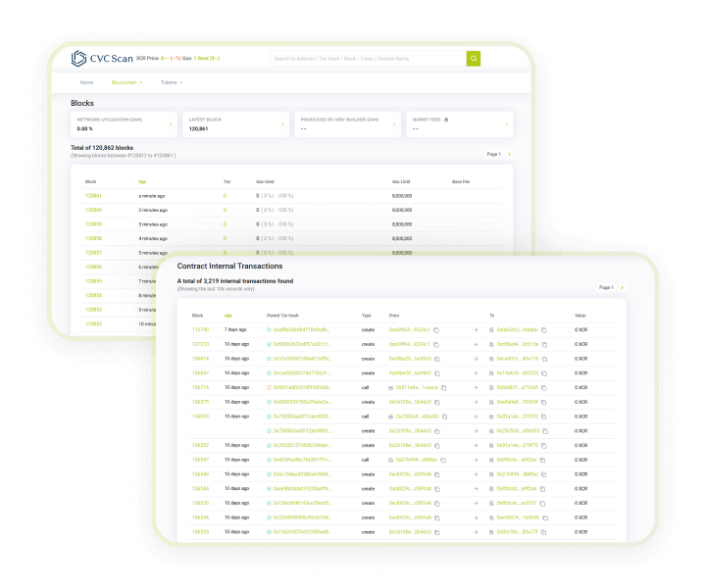Copy the To address in block 107210 row
Screen dimensions: 706x588
544,344
